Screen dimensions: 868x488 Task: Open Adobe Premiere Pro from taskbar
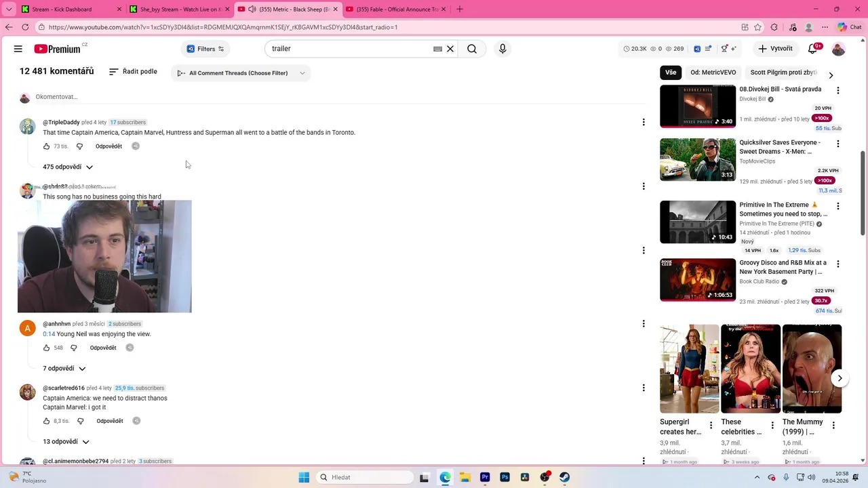coord(485,477)
